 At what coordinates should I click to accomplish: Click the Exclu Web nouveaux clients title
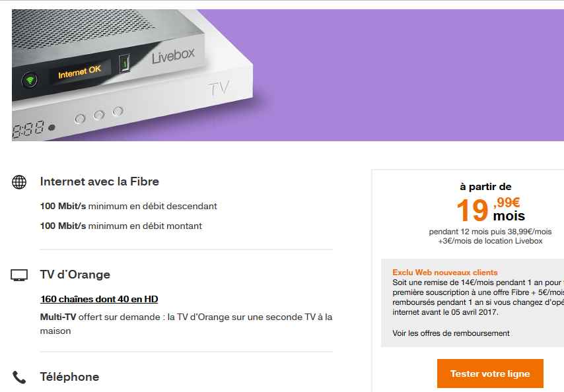click(x=445, y=273)
